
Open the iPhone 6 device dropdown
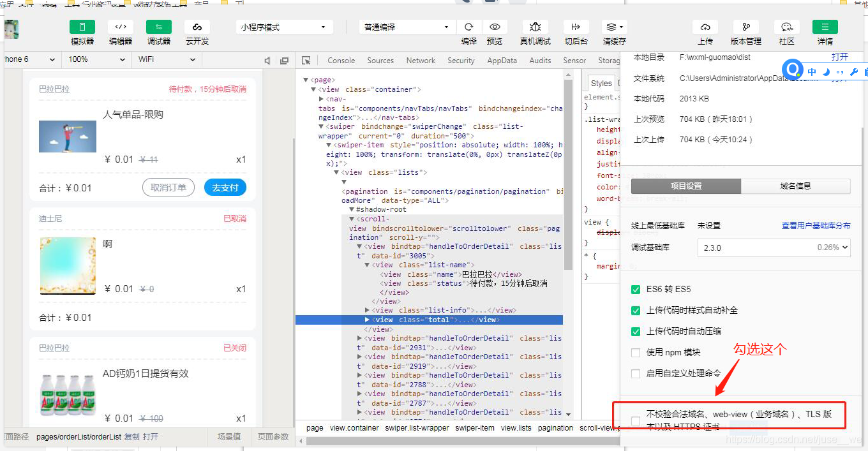pos(31,59)
